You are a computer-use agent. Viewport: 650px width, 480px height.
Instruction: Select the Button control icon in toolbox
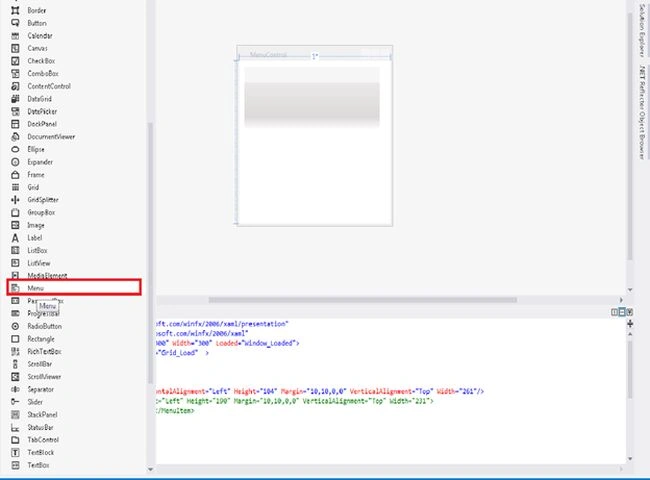click(15, 23)
